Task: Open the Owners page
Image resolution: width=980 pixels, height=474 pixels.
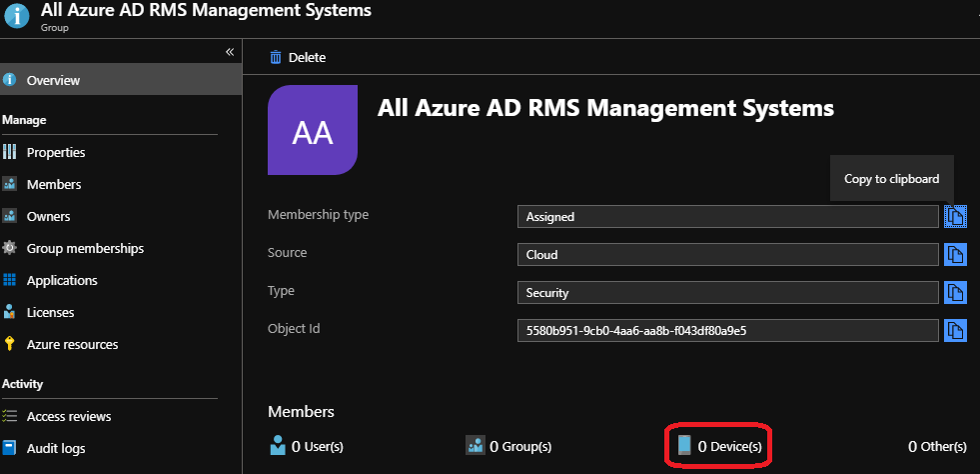Action: tap(48, 216)
